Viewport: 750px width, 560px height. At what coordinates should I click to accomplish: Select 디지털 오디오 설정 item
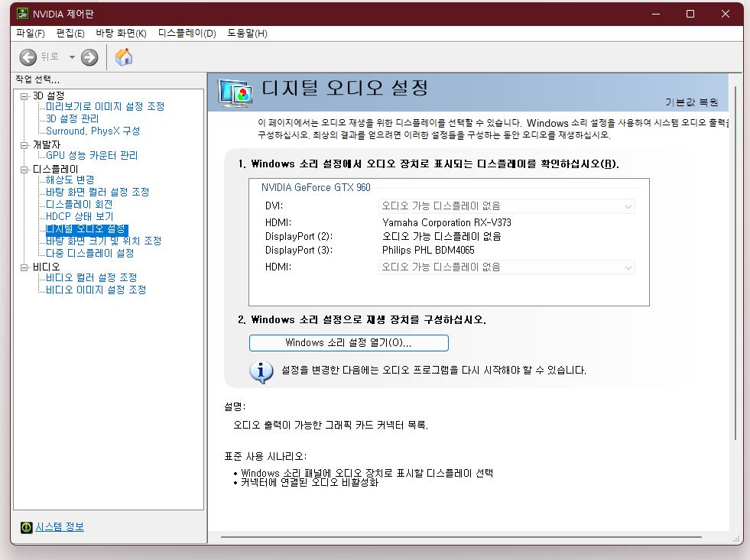86,229
